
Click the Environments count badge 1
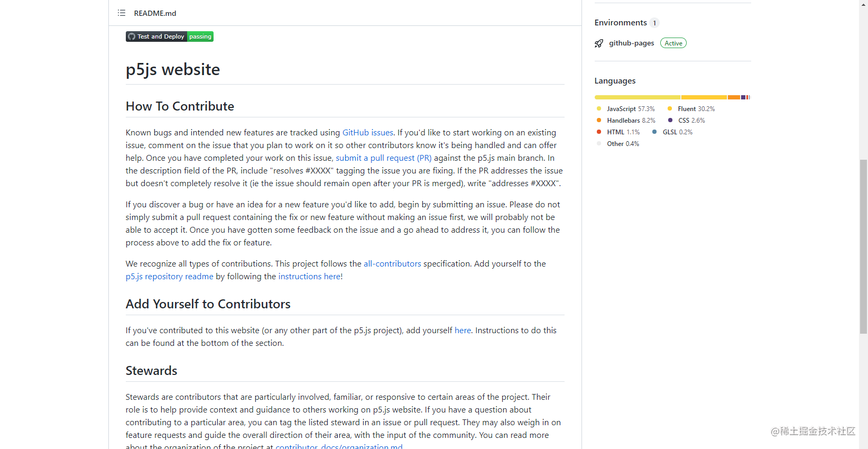pos(654,23)
